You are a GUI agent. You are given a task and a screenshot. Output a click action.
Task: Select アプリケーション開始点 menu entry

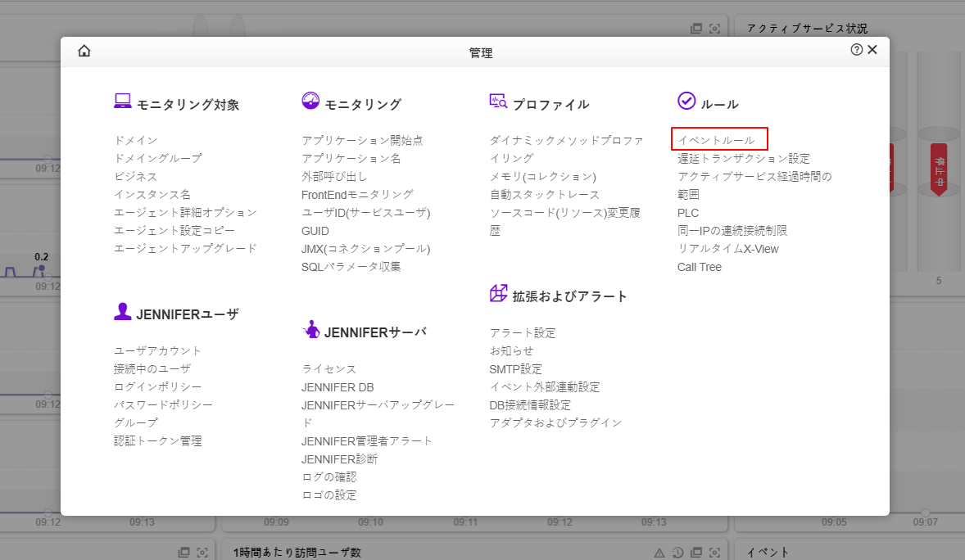pos(362,140)
